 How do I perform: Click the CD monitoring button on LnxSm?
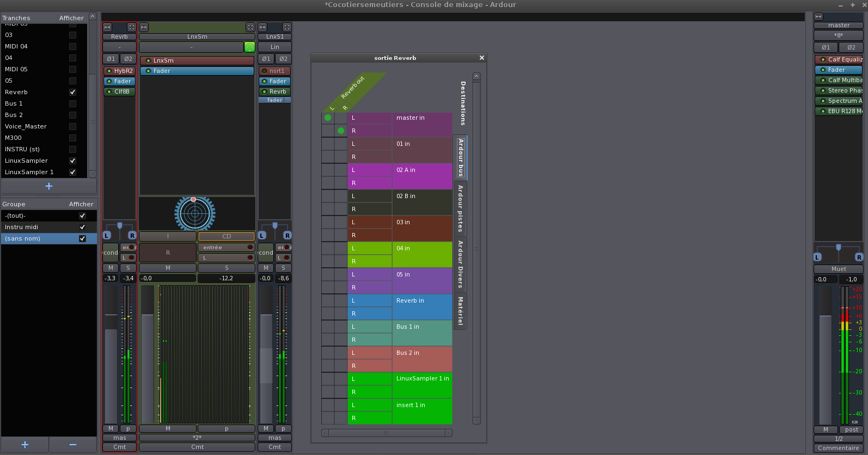coord(227,236)
